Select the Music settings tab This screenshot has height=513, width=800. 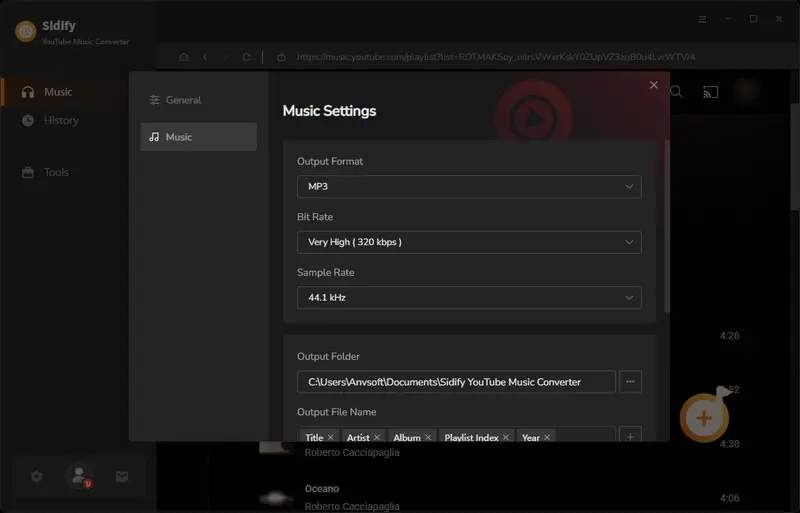pyautogui.click(x=198, y=137)
